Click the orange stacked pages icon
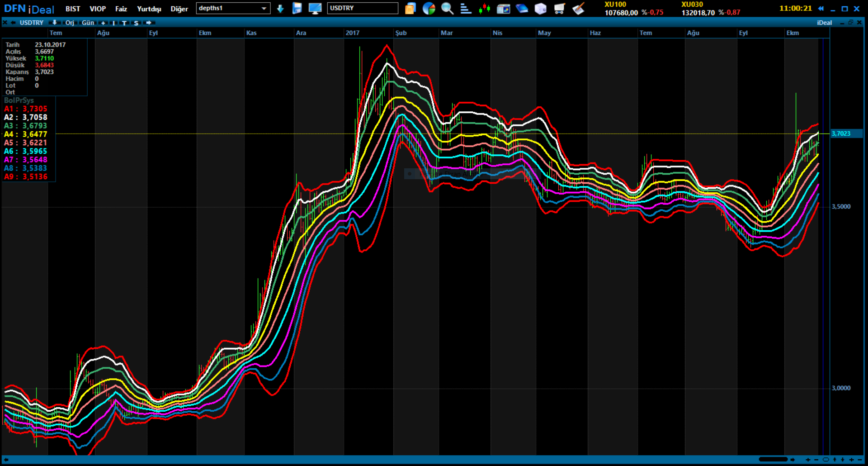Screen dimensions: 868x466 [410, 8]
